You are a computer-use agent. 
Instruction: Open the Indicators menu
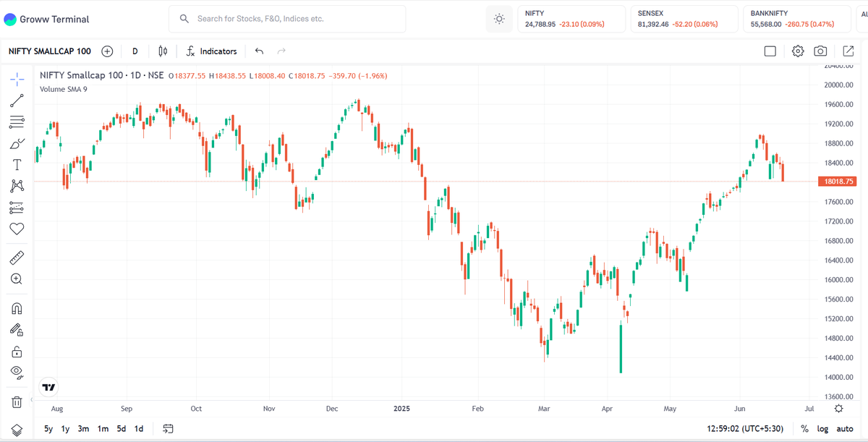(x=211, y=51)
